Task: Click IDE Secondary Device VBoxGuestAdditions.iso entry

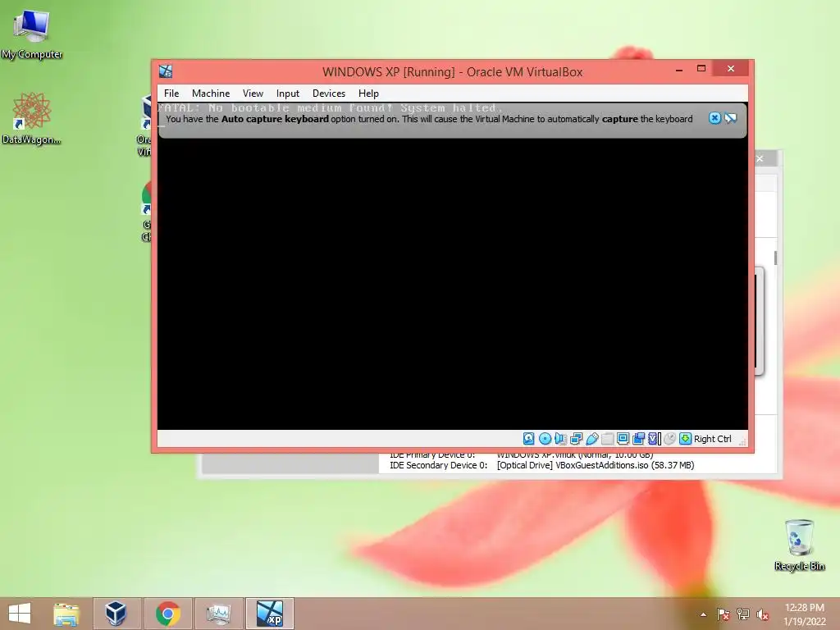Action: pos(541,465)
